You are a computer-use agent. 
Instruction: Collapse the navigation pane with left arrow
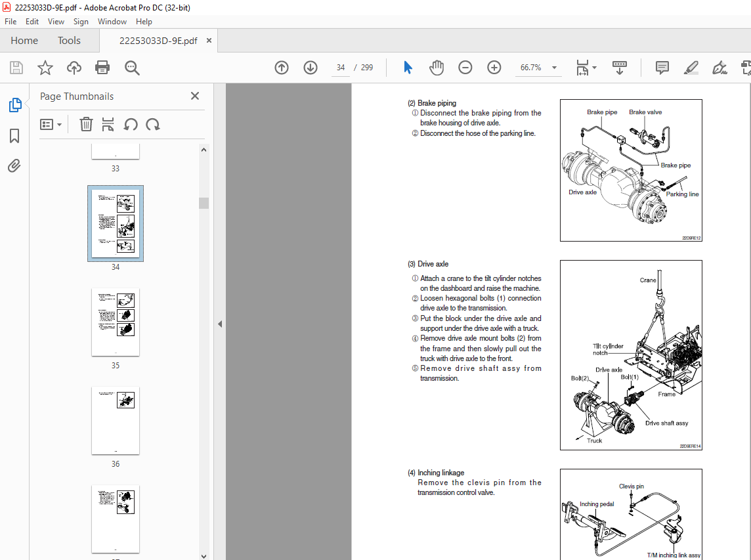(220, 324)
